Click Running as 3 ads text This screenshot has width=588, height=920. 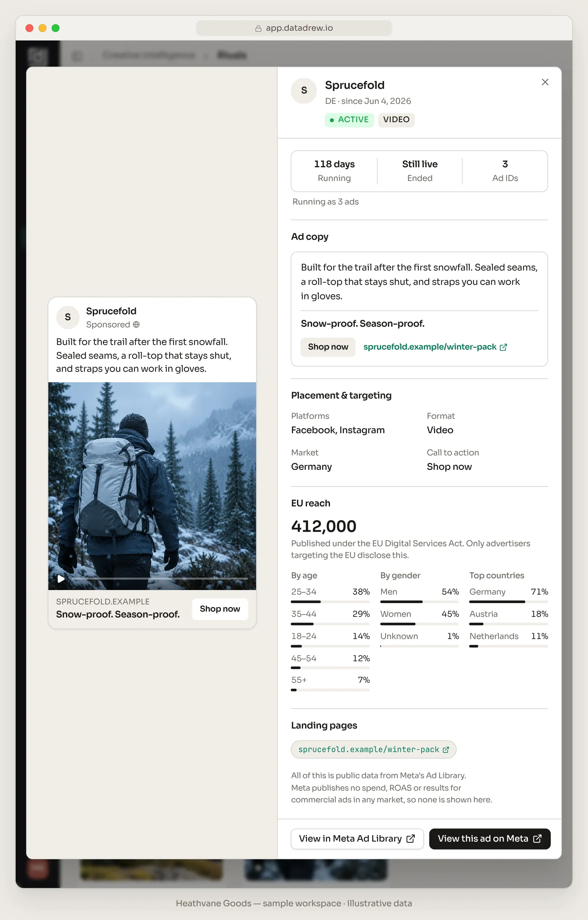click(x=325, y=202)
